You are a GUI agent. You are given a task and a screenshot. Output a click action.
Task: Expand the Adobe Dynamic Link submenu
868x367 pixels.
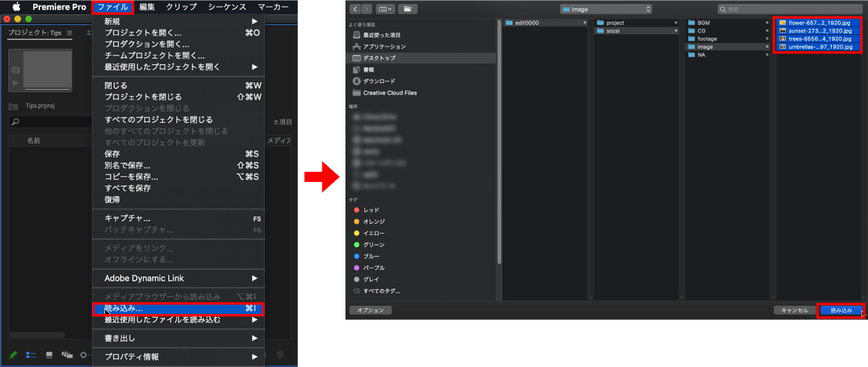(x=178, y=278)
